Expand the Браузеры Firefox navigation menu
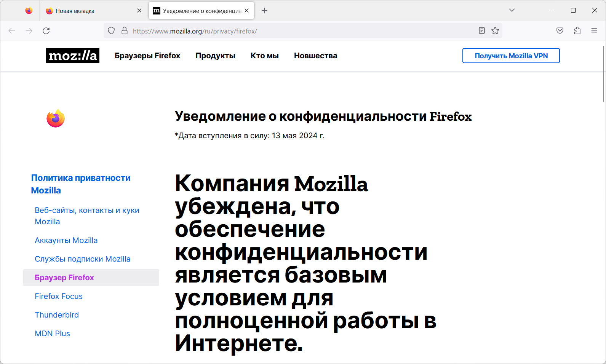606x364 pixels. click(147, 56)
